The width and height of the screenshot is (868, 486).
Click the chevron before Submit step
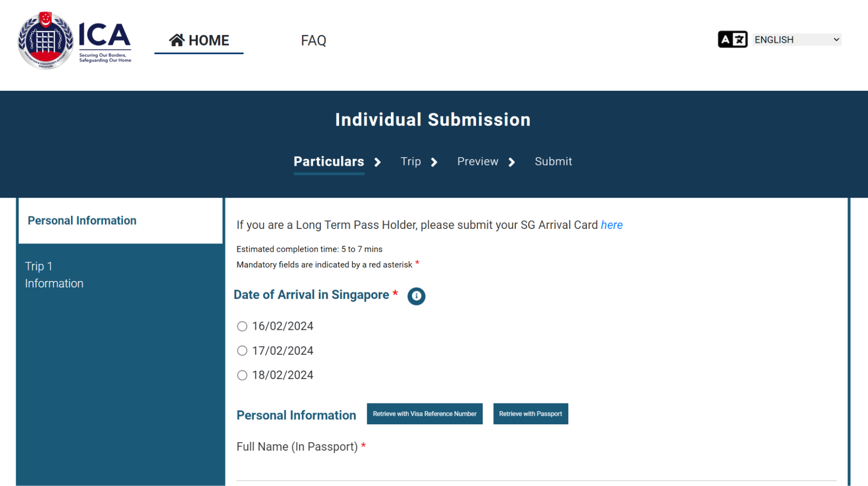[512, 162]
